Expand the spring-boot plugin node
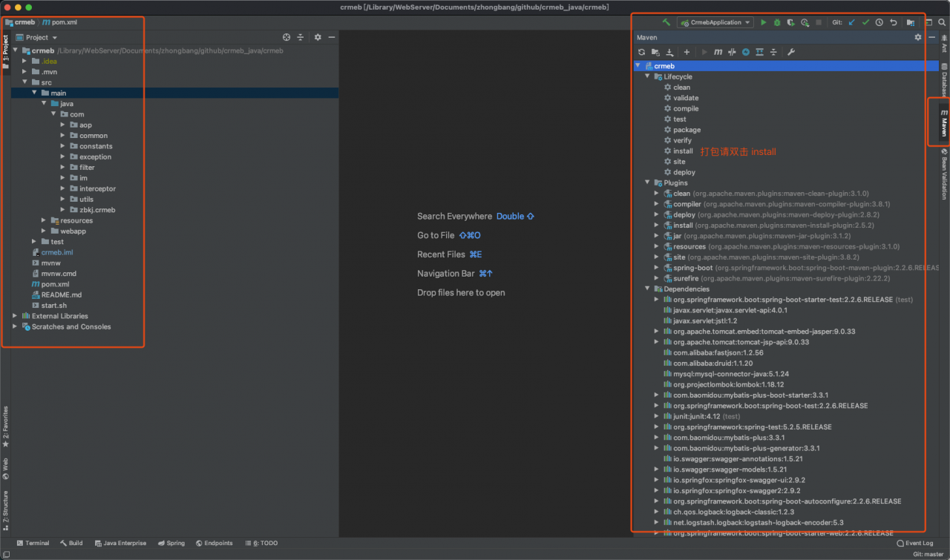Image resolution: width=950 pixels, height=560 pixels. pyautogui.click(x=656, y=268)
